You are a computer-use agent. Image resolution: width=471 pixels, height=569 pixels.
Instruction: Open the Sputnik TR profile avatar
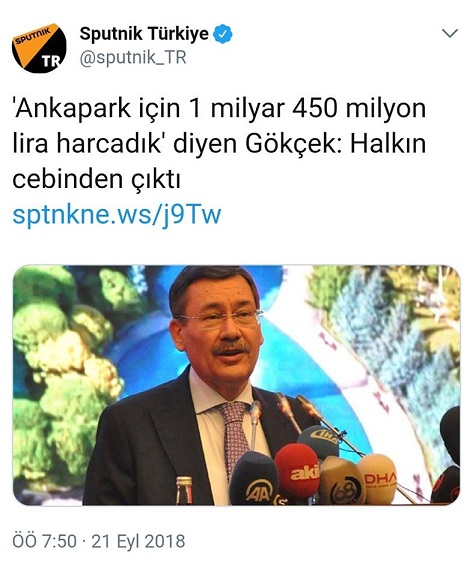39,48
